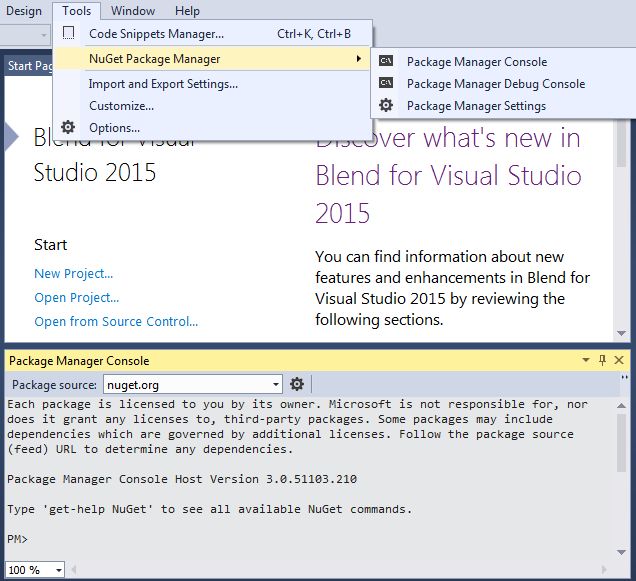Select Code Snippets Manager menu item
This screenshot has height=581, width=636.
pyautogui.click(x=213, y=34)
